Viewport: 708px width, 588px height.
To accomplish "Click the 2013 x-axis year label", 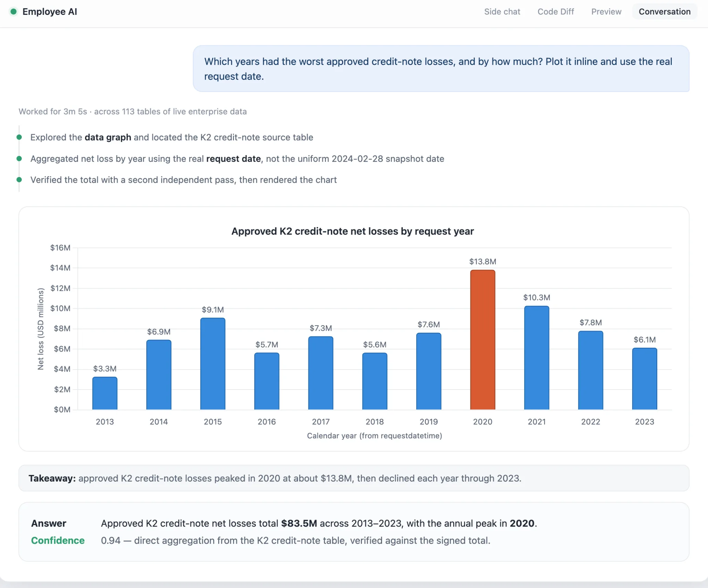I will pyautogui.click(x=105, y=422).
